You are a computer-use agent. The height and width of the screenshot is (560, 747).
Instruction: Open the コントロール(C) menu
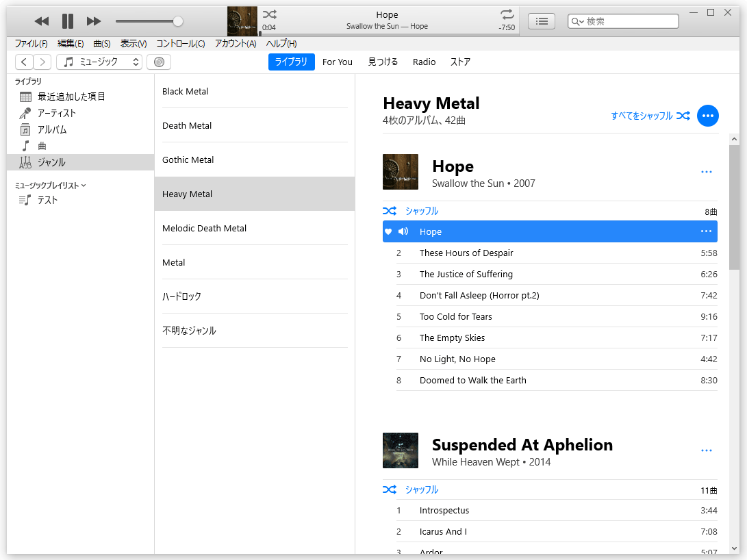(181, 44)
